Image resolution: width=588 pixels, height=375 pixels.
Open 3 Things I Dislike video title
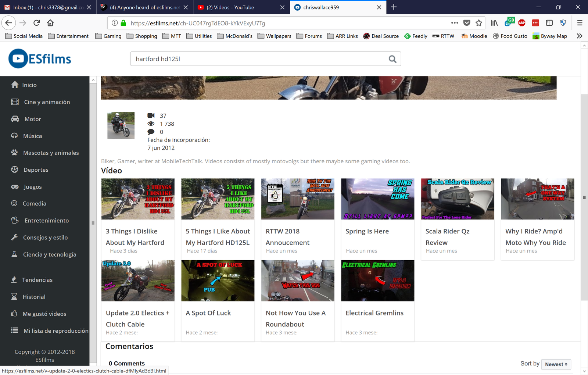[135, 237]
